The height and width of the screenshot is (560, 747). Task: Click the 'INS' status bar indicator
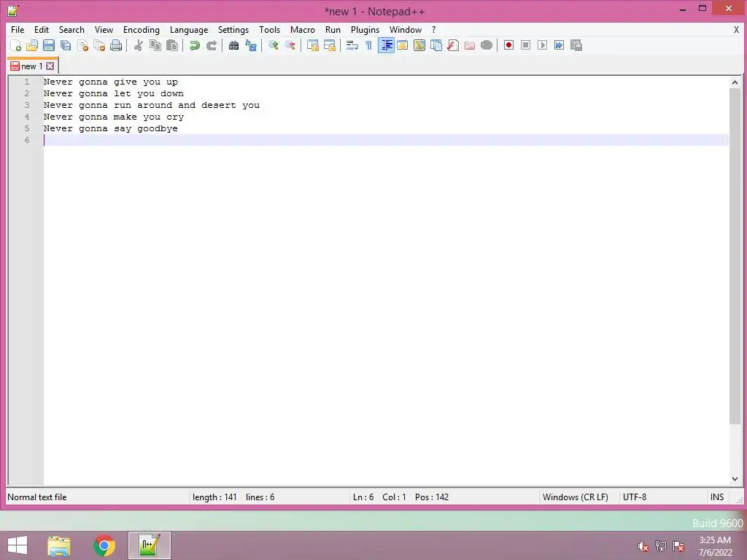717,497
